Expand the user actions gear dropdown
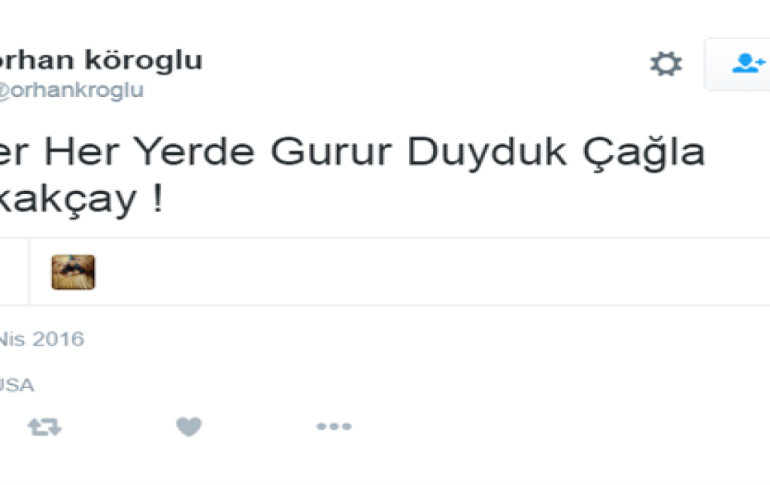This screenshot has height=485, width=770. [666, 64]
